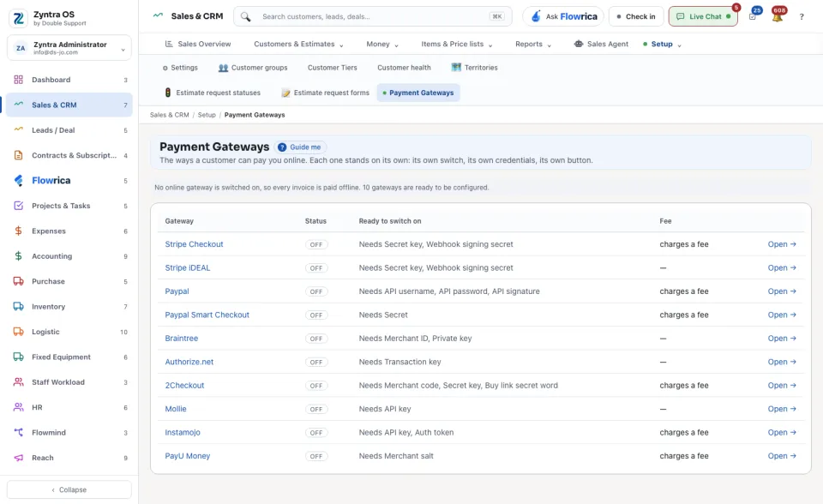Image resolution: width=823 pixels, height=504 pixels.
Task: Click the Flowrica sidebar logo icon
Action: tap(18, 181)
